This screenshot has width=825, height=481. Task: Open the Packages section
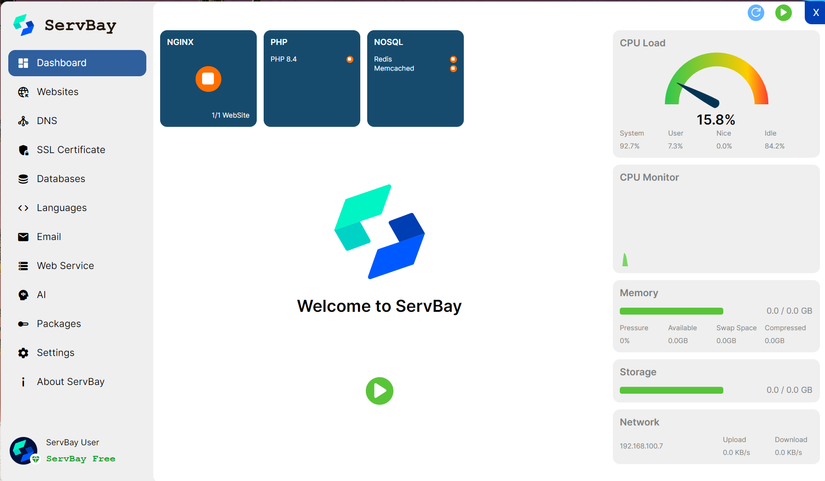click(x=77, y=324)
